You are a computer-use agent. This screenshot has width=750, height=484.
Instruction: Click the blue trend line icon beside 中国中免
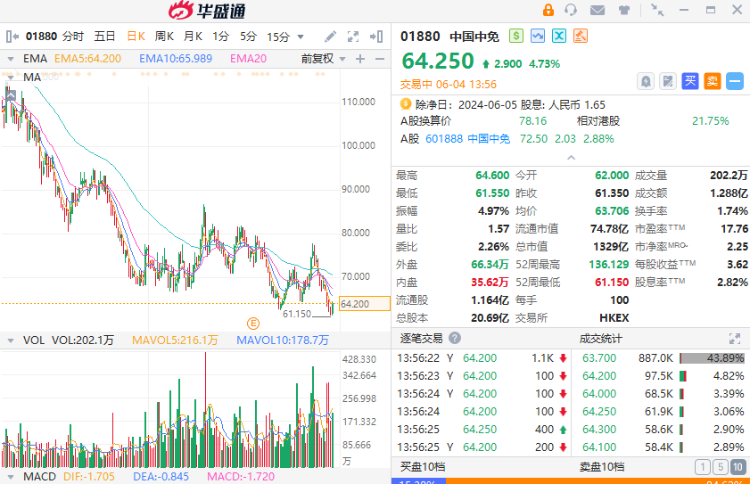[x=538, y=36]
